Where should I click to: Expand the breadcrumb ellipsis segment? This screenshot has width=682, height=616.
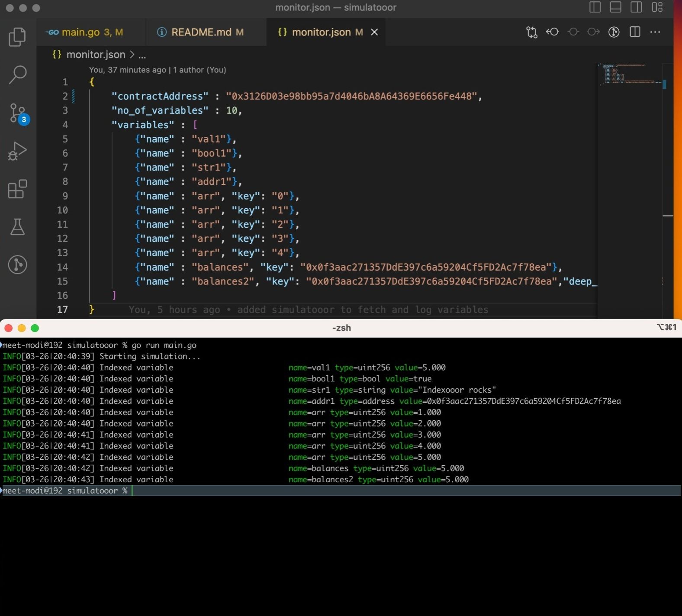coord(142,55)
